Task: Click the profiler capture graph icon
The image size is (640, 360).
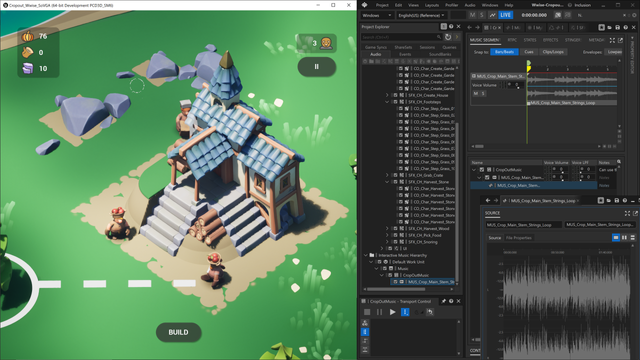Action: [493, 15]
